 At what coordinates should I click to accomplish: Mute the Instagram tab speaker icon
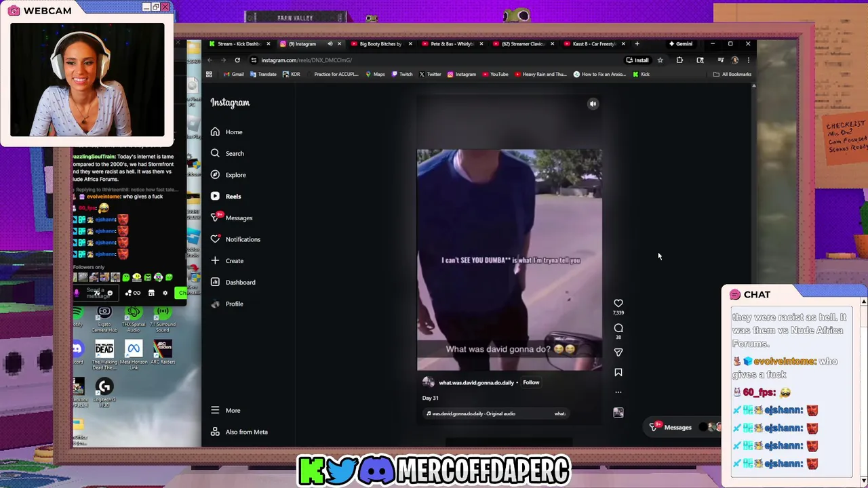[330, 44]
